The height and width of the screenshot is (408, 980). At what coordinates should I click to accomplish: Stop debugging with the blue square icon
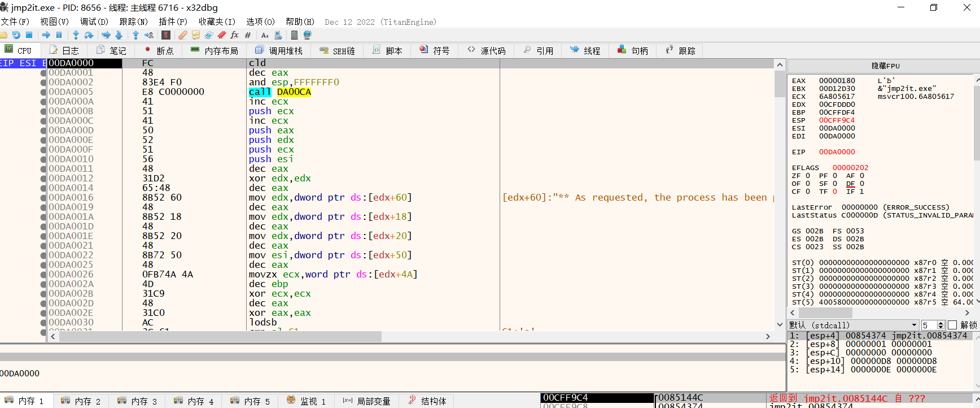tap(29, 35)
